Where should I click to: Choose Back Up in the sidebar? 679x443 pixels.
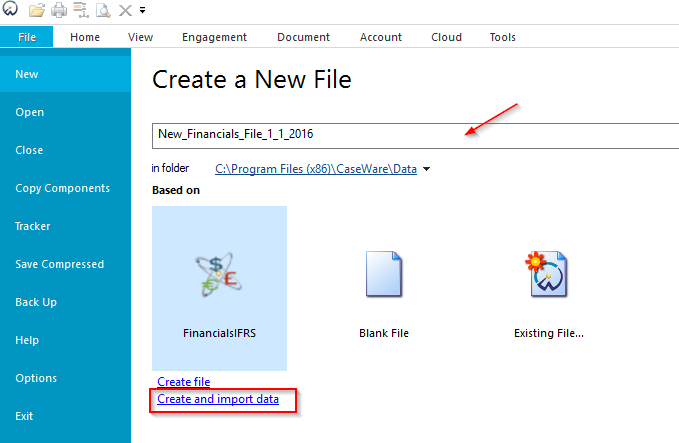65,302
